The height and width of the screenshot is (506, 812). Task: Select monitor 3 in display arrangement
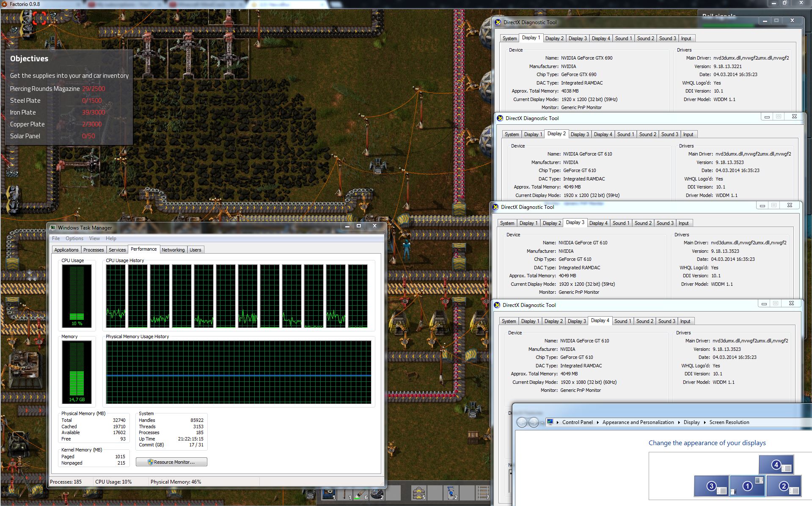click(711, 486)
